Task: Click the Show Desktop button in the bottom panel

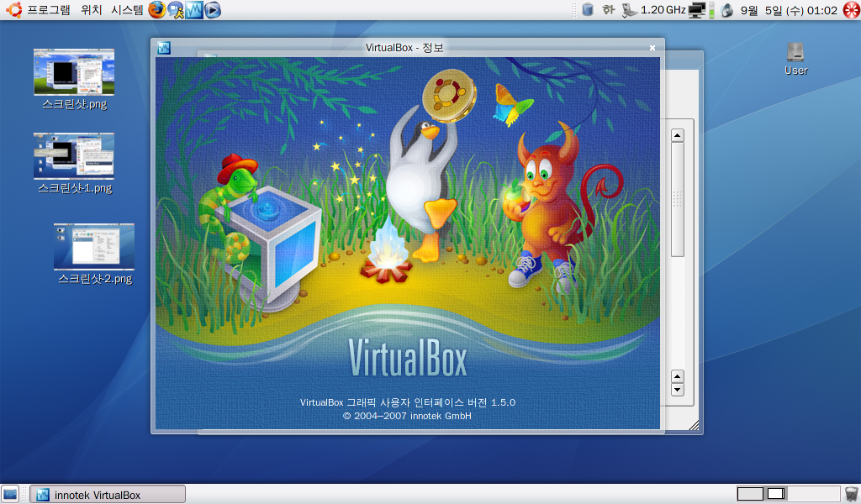Action: 10,494
